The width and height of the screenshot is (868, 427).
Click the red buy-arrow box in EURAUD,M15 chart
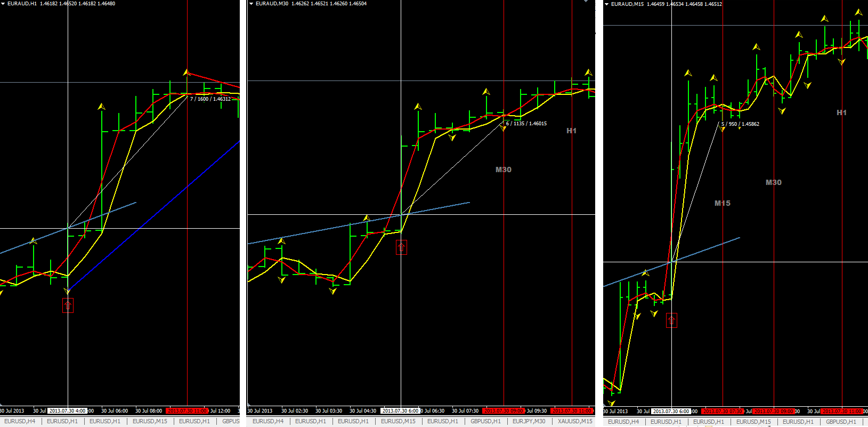pyautogui.click(x=672, y=320)
